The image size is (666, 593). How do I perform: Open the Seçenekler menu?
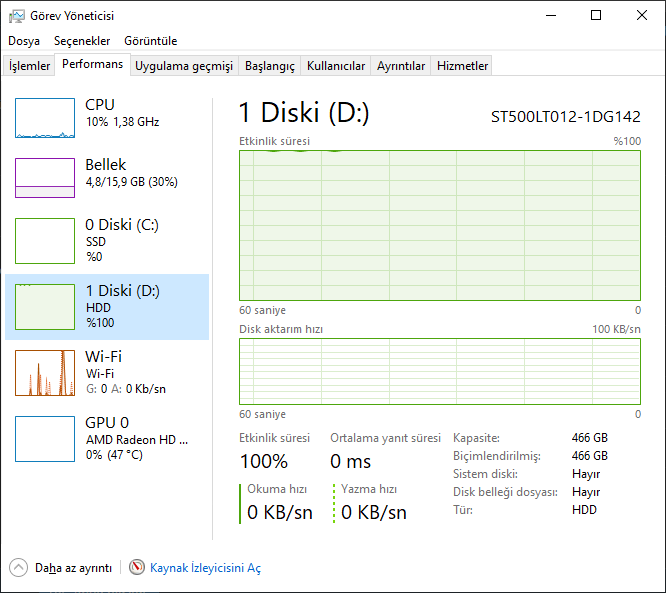82,41
